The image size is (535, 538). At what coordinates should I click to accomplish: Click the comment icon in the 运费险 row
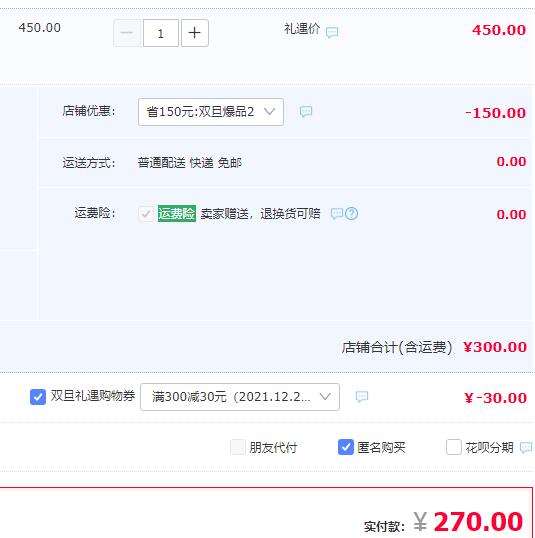coord(337,213)
